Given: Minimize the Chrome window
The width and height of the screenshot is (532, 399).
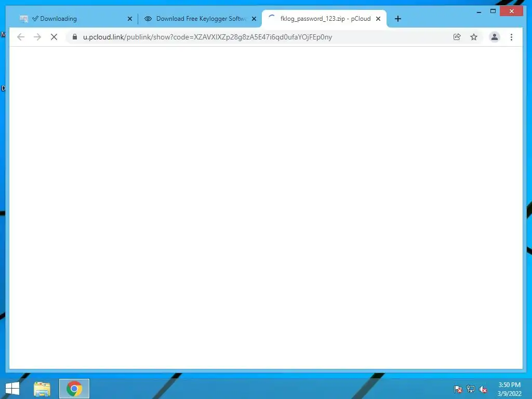Looking at the screenshot, I should pos(478,11).
